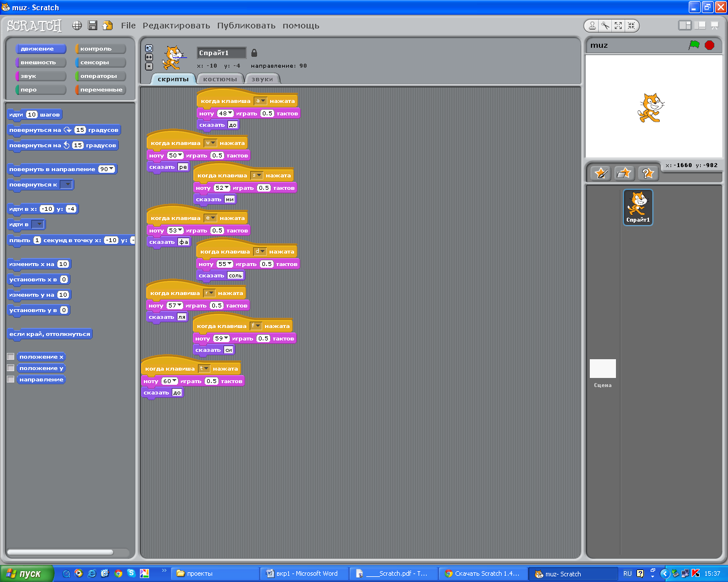Screen dimensions: 728x582
Task: Click the Skype icon in quick launch
Action: [131, 573]
